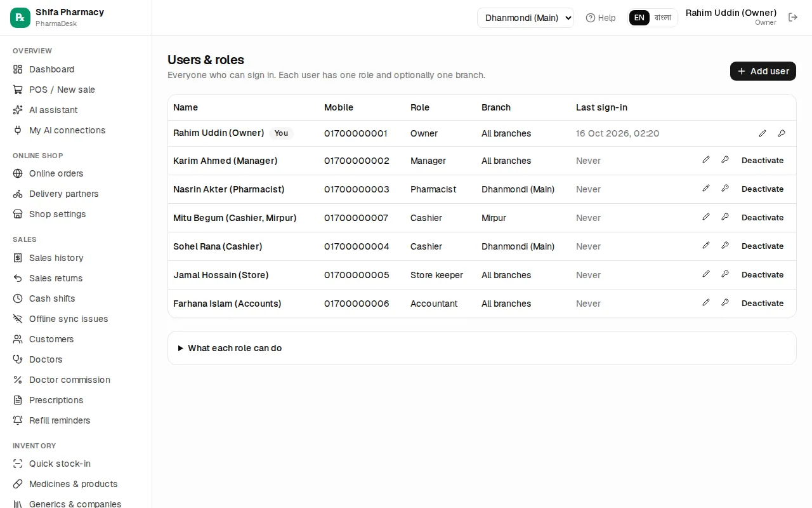This screenshot has width=812, height=508.
Task: Click the Store keeper role cell
Action: tap(436, 275)
